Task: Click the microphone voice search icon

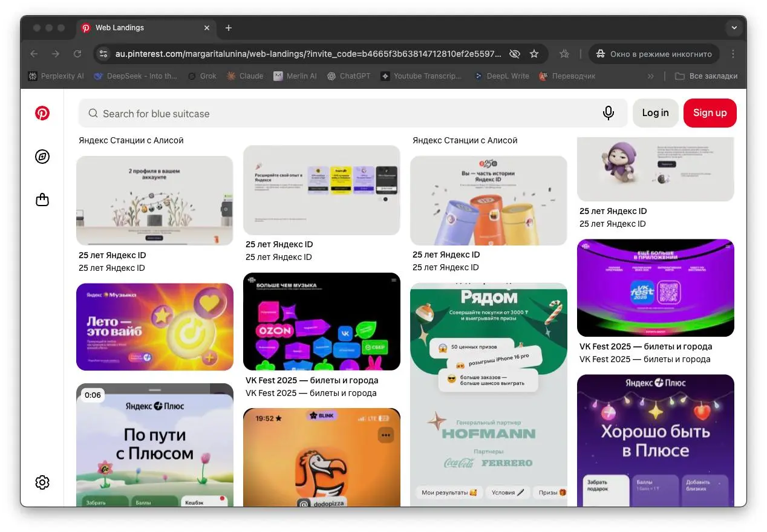Action: (609, 113)
